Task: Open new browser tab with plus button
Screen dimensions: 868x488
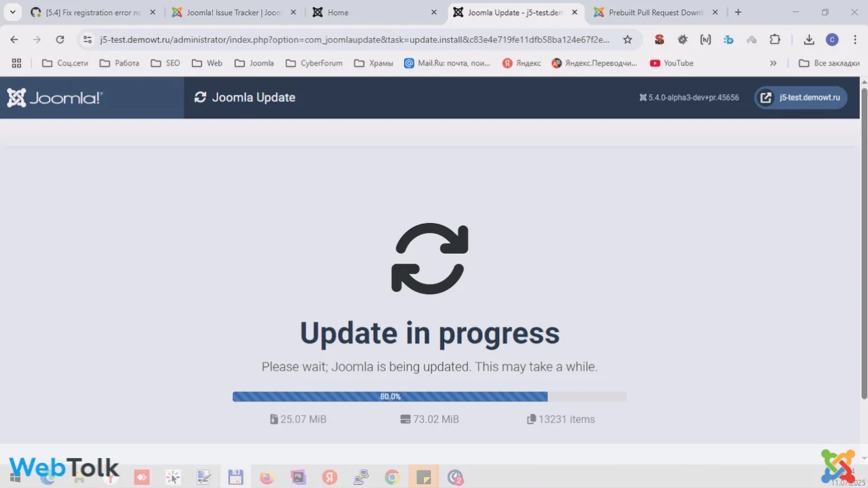Action: [738, 12]
